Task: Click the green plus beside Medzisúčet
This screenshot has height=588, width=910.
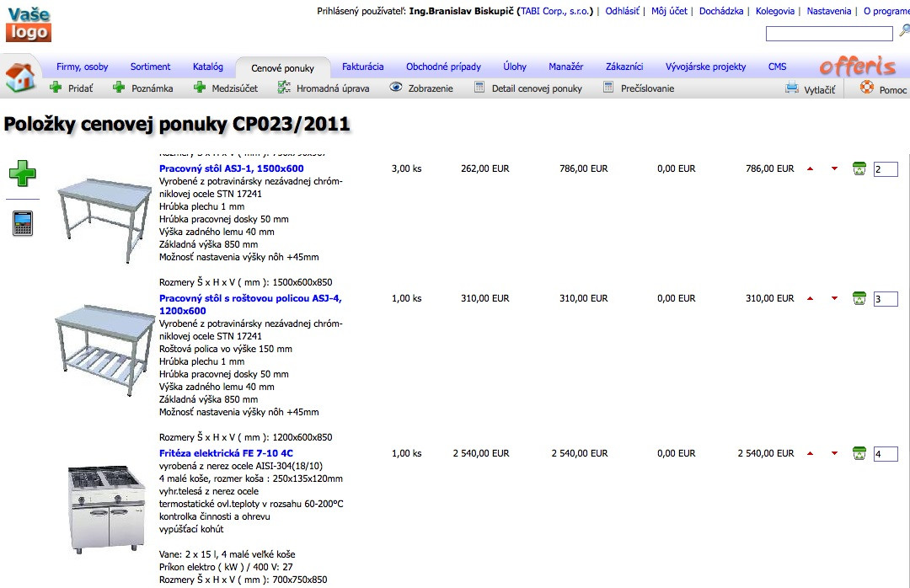Action: 200,88
